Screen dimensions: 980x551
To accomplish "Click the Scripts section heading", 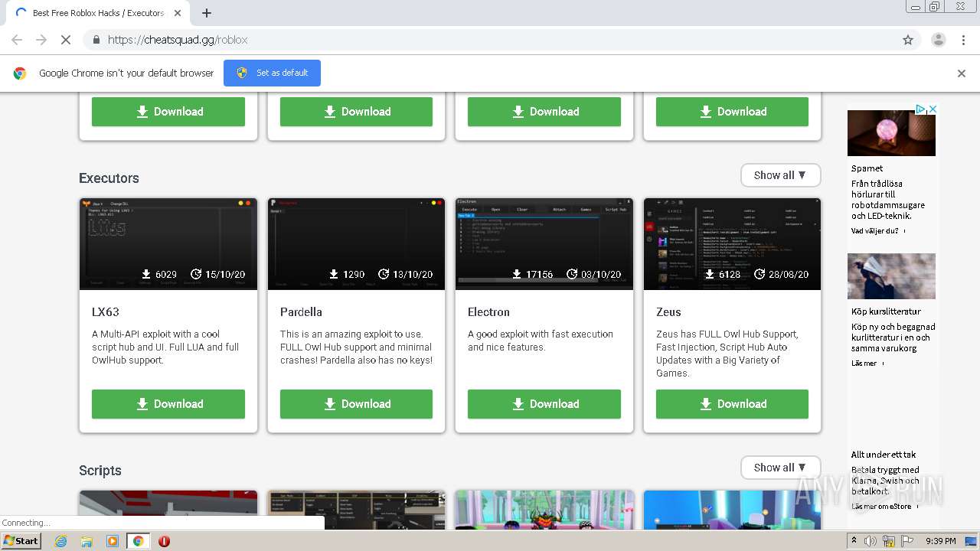I will (x=100, y=471).
